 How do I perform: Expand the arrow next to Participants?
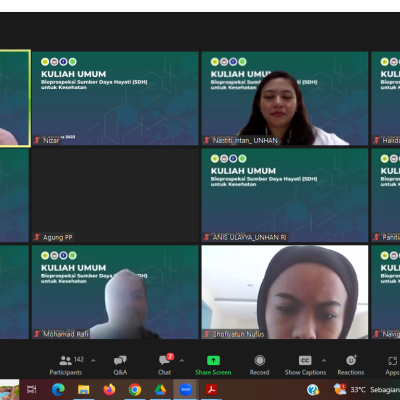93,360
